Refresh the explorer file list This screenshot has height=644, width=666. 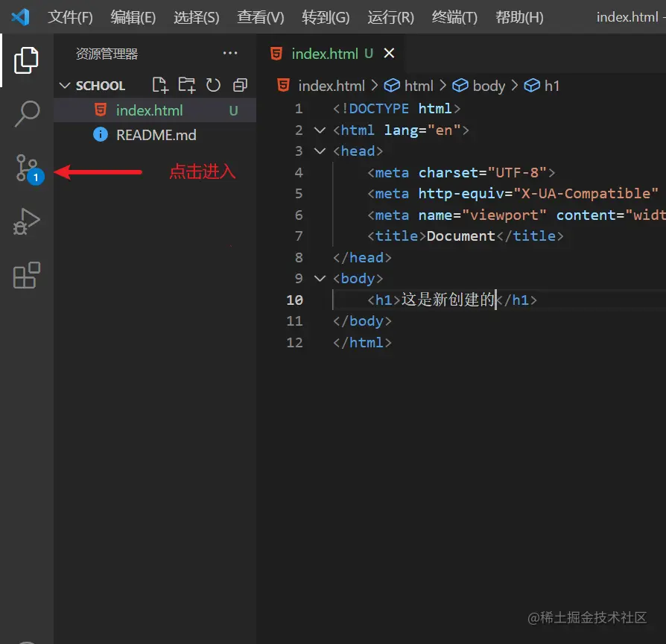click(x=214, y=85)
